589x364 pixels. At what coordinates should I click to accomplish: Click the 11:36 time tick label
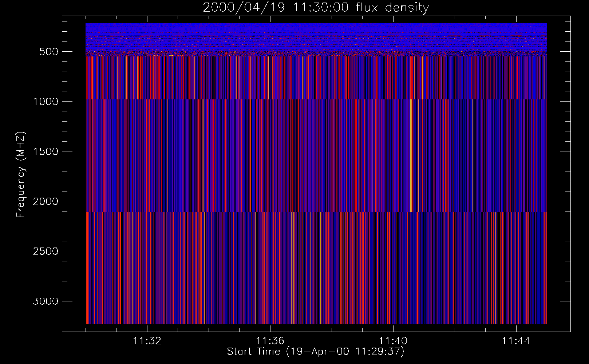pyautogui.click(x=270, y=341)
